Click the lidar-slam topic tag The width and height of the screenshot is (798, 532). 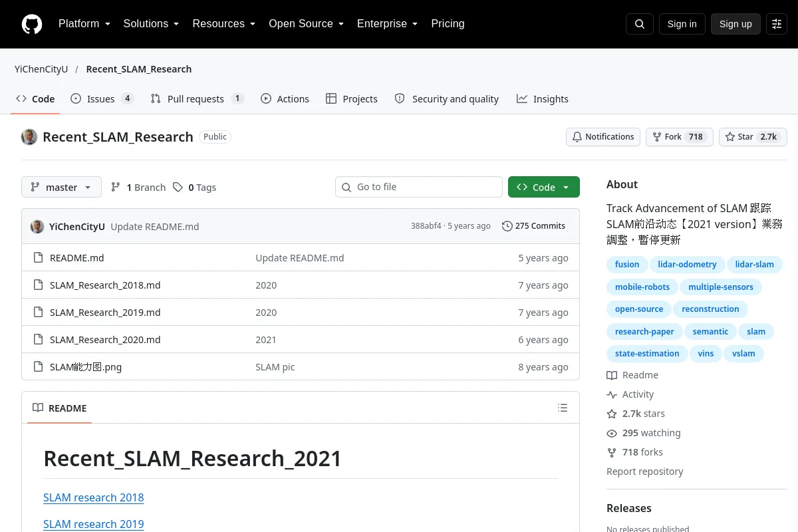click(755, 265)
